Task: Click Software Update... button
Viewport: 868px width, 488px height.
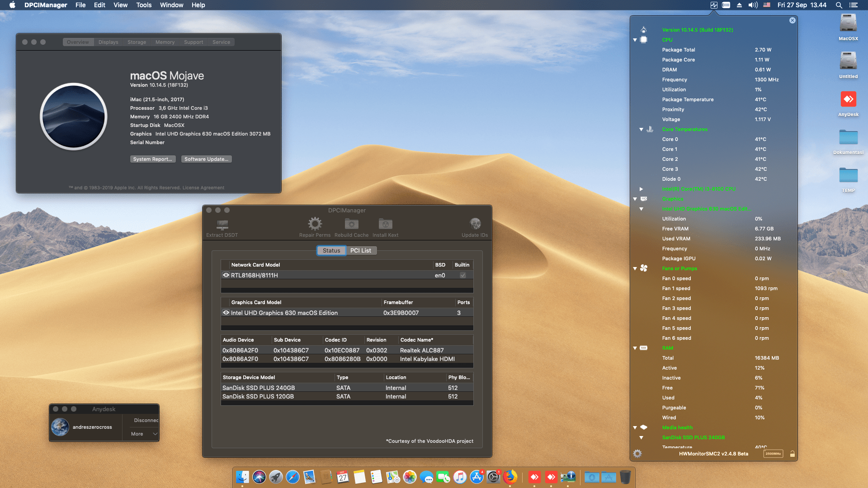Action: 206,159
